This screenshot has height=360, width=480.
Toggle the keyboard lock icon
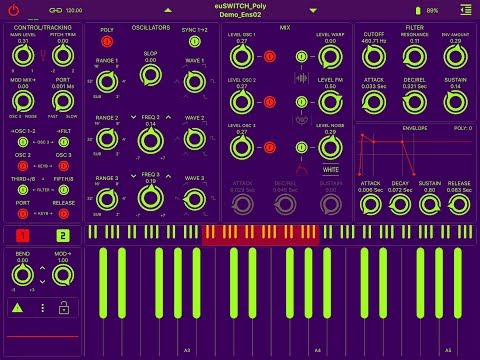pos(64,308)
